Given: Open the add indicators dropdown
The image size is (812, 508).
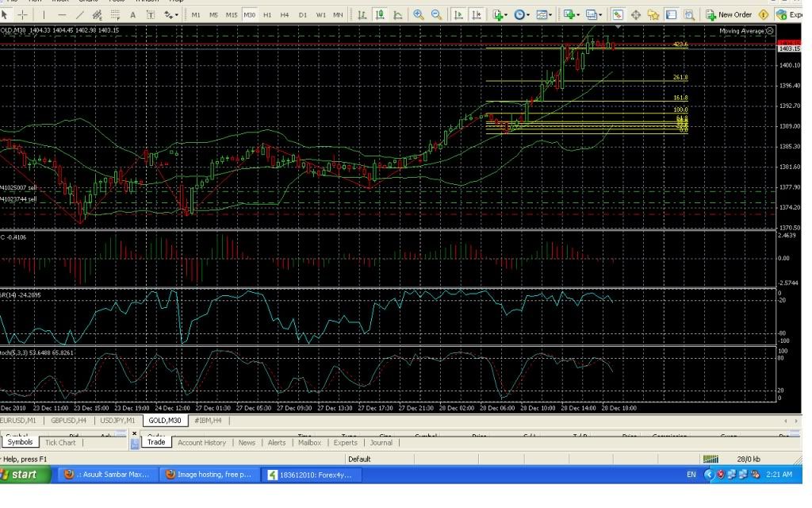Looking at the screenshot, I should [x=500, y=14].
